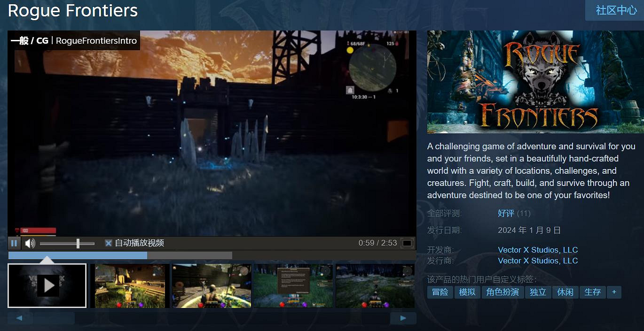Image resolution: width=644 pixels, height=331 pixels.
Task: Select the second screenshot thumbnail
Action: 130,285
